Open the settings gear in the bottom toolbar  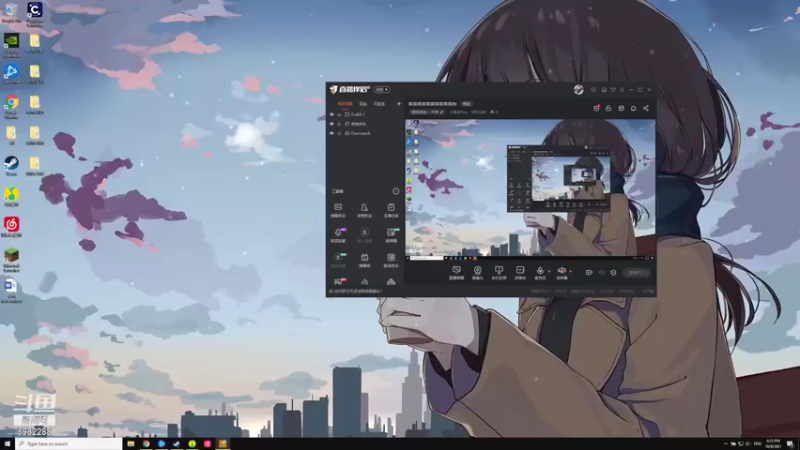[613, 272]
